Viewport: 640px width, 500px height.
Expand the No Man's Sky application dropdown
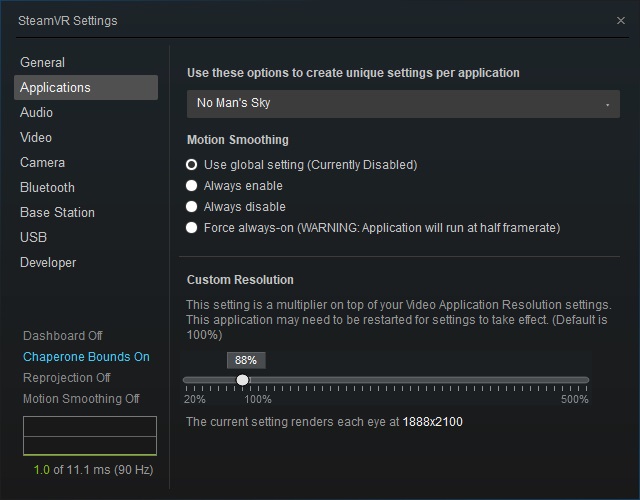coord(403,103)
